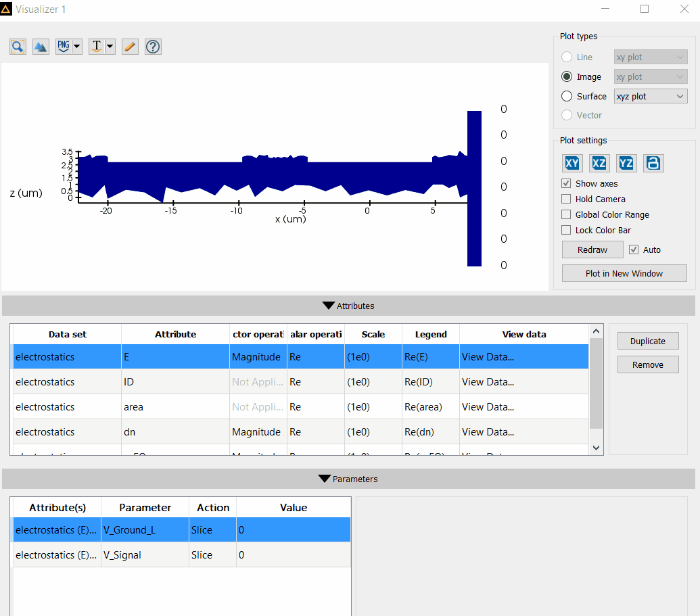The height and width of the screenshot is (616, 700).
Task: Click View Data for ID row
Action: point(523,381)
